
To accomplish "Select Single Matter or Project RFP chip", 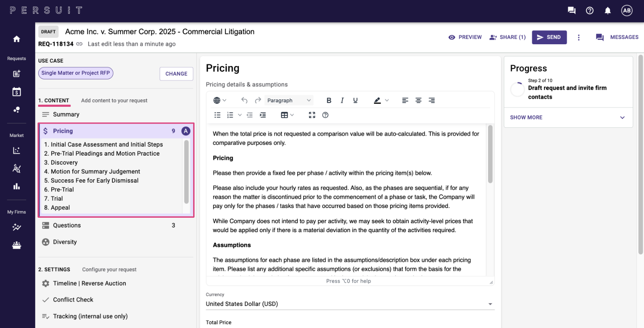I will 75,73.
